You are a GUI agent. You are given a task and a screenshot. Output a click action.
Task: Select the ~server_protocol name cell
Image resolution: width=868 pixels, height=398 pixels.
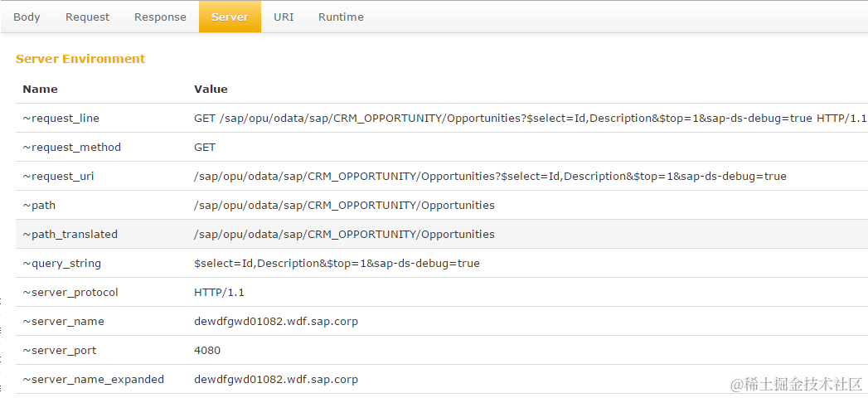tap(70, 292)
